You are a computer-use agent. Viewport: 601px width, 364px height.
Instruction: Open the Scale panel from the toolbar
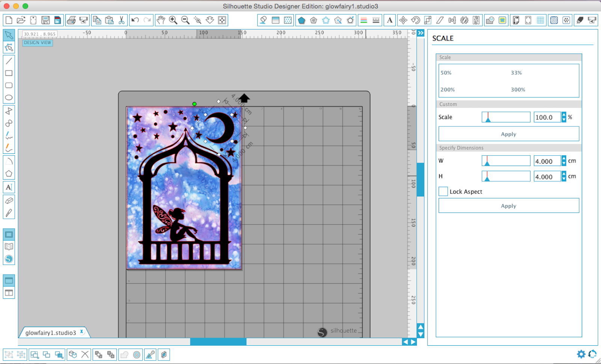pyautogui.click(x=428, y=20)
